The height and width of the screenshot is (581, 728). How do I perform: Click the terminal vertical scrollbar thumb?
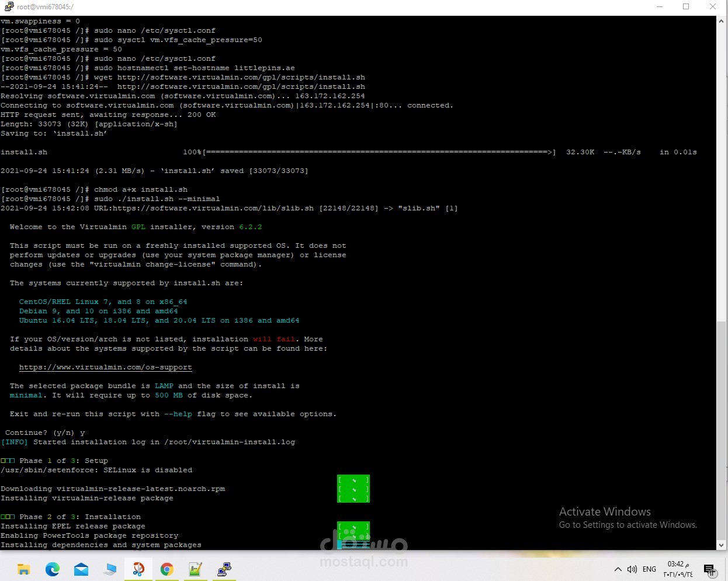722,430
